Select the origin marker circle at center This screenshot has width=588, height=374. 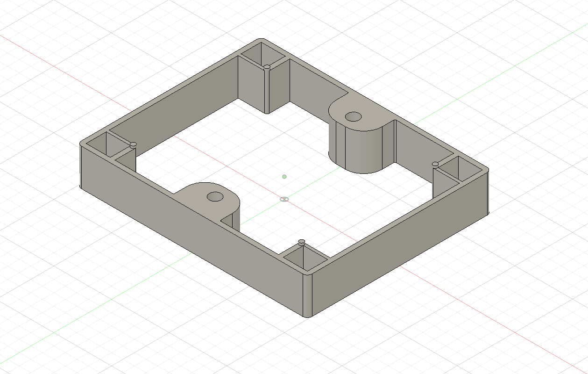[284, 199]
